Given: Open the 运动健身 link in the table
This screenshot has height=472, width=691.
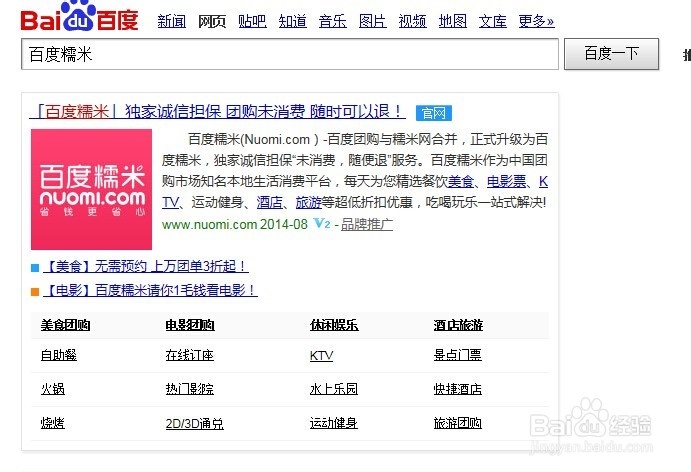Looking at the screenshot, I should point(334,423).
